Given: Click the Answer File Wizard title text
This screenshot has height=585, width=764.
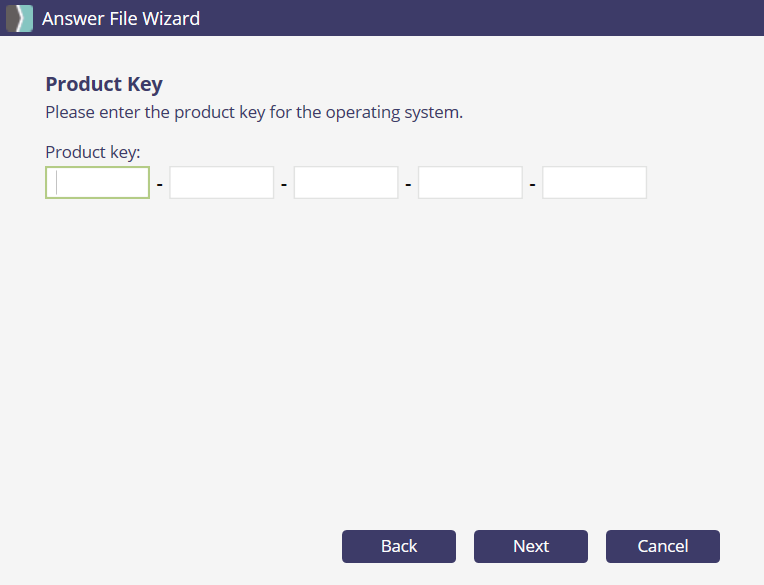Looking at the screenshot, I should click(121, 18).
